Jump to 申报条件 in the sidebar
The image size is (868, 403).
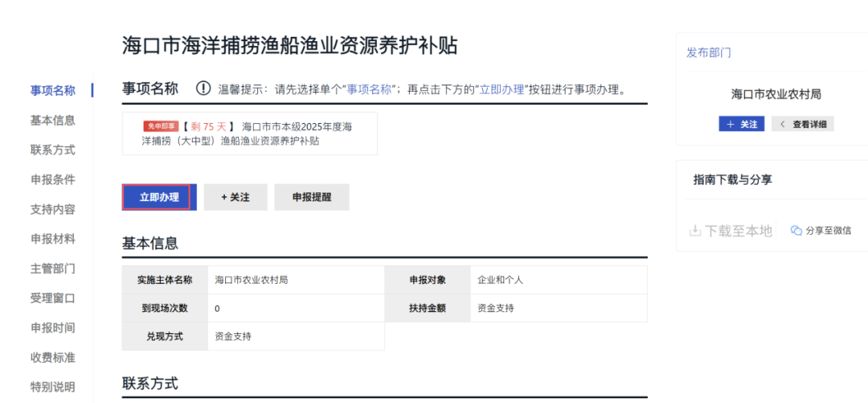pos(52,179)
